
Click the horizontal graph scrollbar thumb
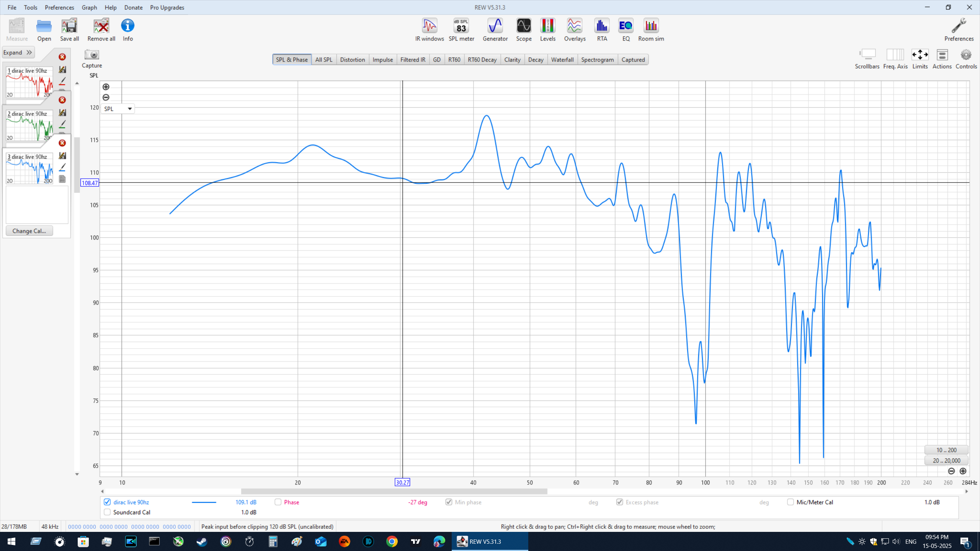coord(394,491)
